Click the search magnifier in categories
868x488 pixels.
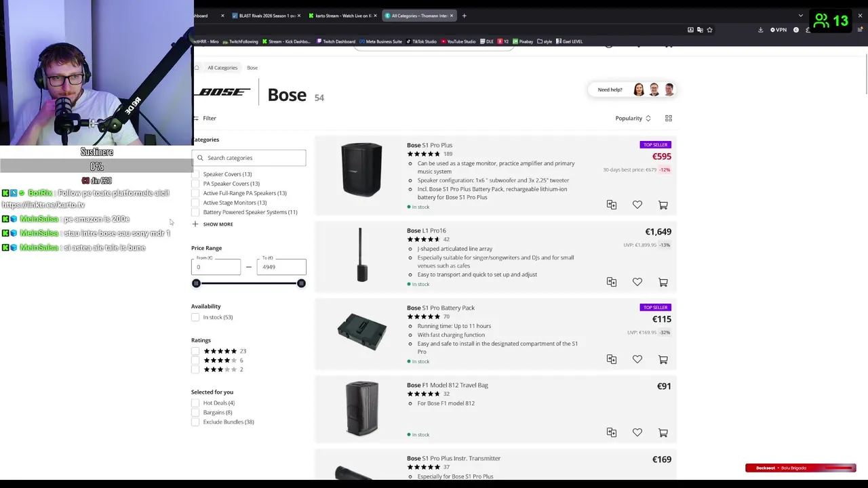[x=200, y=158]
